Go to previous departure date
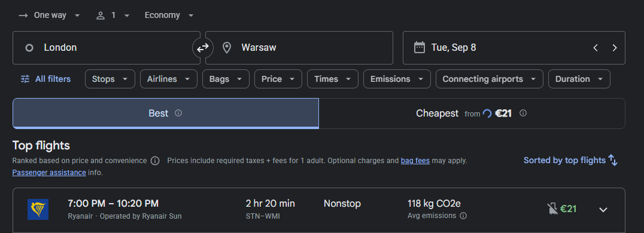The image size is (644, 233). (x=596, y=48)
